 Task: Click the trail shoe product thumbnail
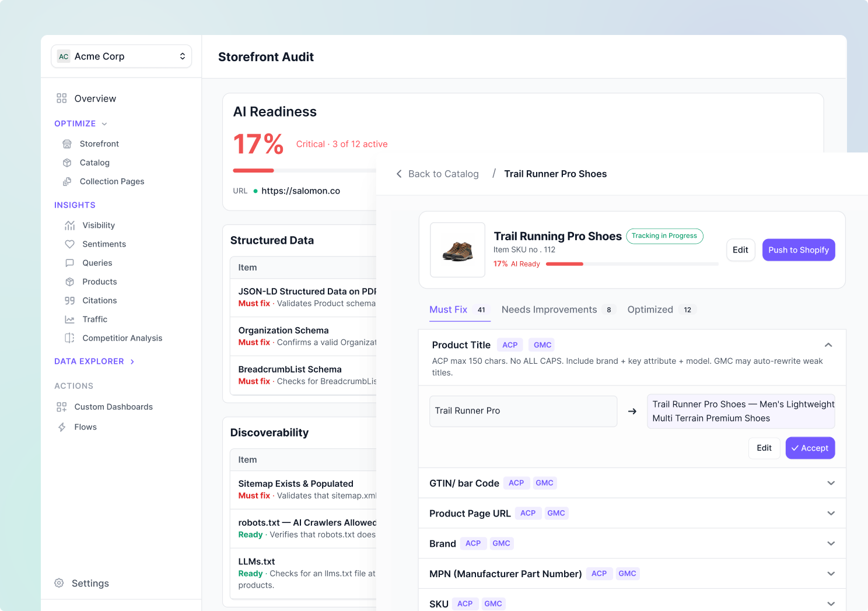[457, 250]
